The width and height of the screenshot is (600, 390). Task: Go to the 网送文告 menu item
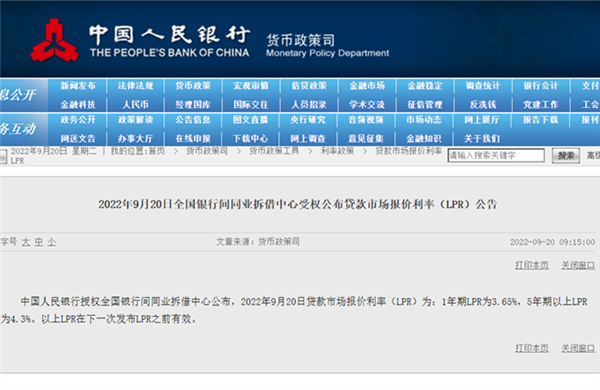click(78, 138)
